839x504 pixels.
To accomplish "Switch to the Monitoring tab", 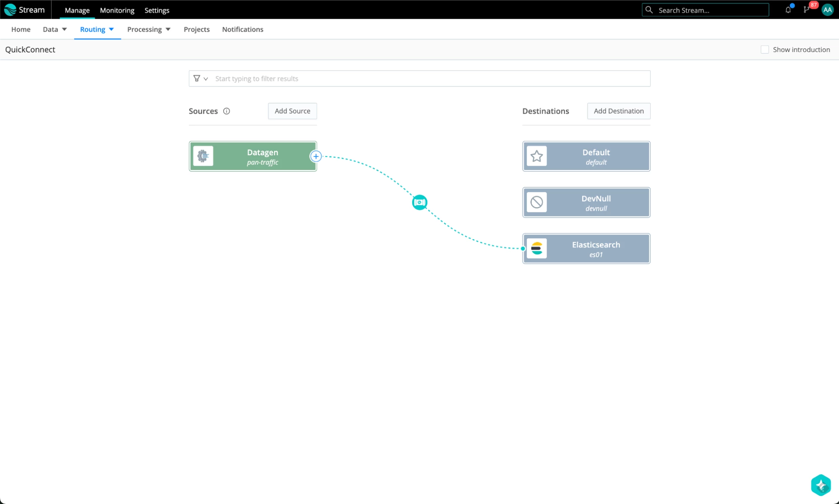I will (117, 10).
